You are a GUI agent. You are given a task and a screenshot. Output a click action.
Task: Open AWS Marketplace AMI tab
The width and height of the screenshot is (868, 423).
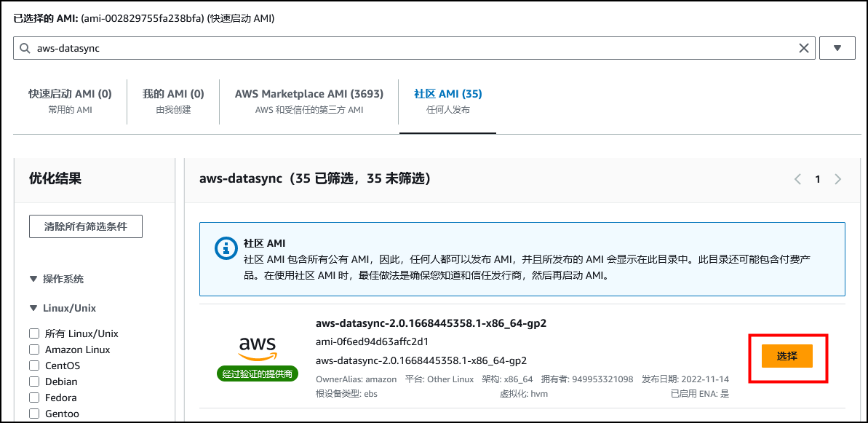[x=309, y=101]
